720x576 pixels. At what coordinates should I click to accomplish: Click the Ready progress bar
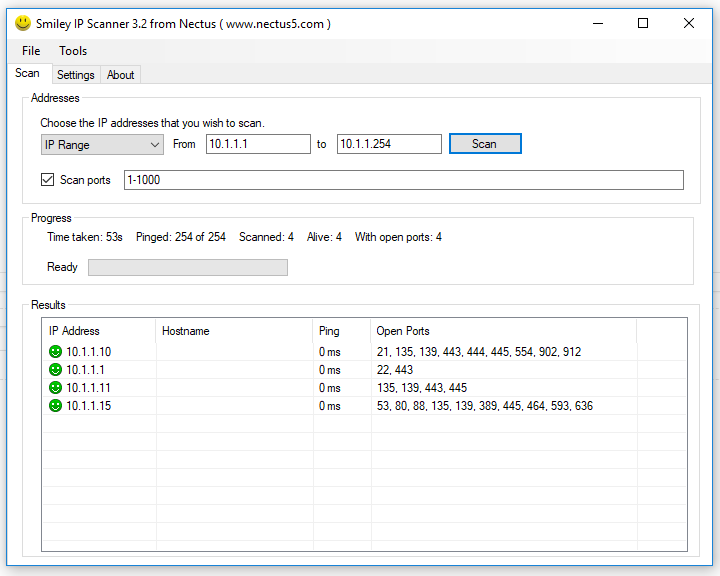click(x=188, y=267)
